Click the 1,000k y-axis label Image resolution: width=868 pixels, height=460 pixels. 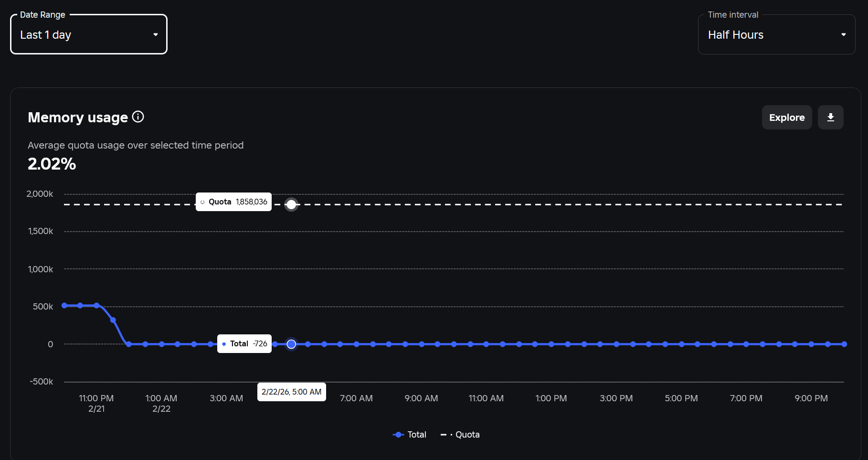coord(41,269)
